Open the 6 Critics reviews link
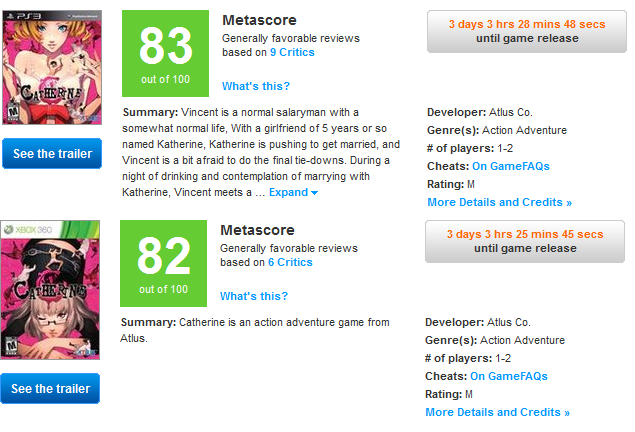 [x=290, y=262]
